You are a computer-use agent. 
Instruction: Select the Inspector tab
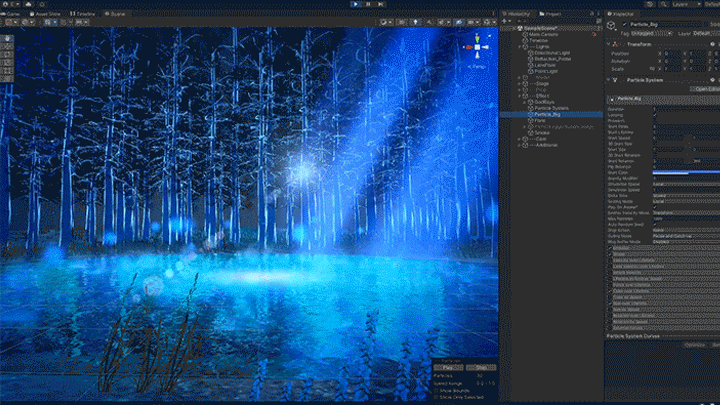(621, 14)
